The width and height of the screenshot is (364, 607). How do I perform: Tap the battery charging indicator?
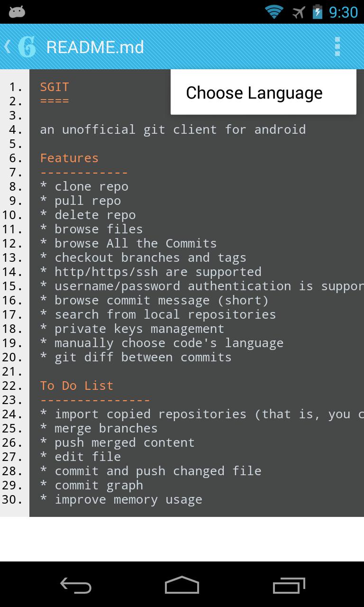coord(317,12)
